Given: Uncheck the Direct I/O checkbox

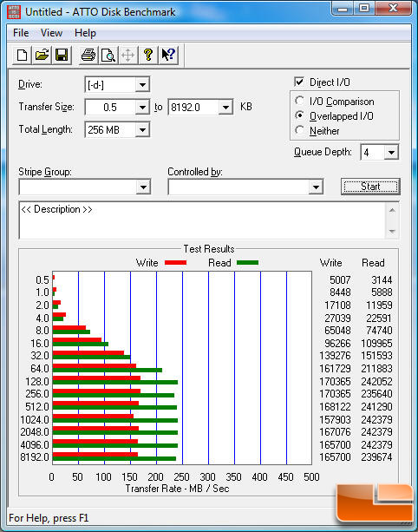Looking at the screenshot, I should pos(299,82).
